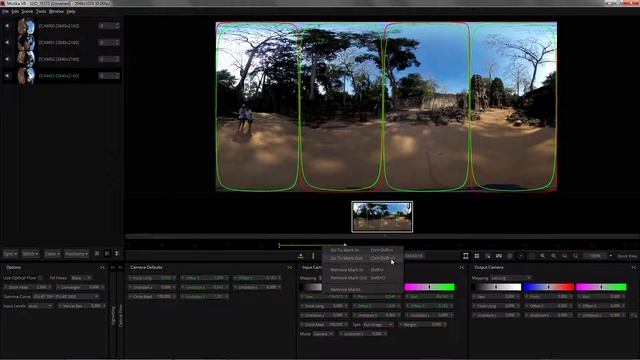The image size is (640, 360).
Task: Click third layout icon after Positions button
Action: pos(117,253)
